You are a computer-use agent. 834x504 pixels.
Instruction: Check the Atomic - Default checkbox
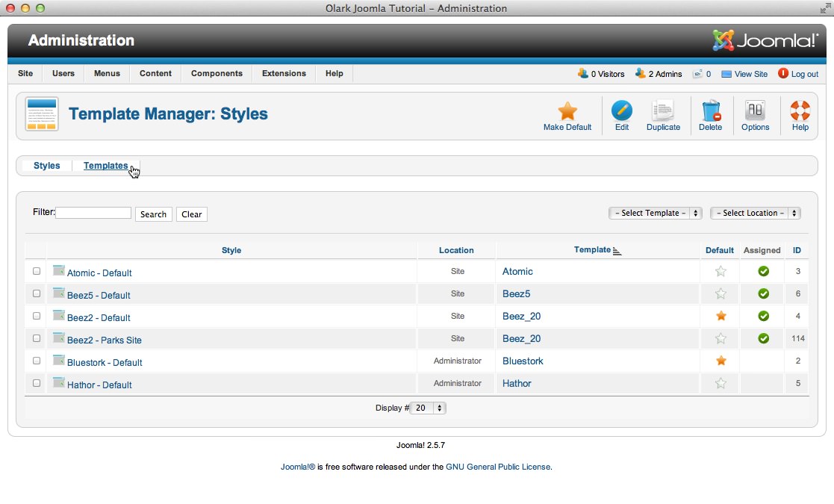pyautogui.click(x=37, y=271)
